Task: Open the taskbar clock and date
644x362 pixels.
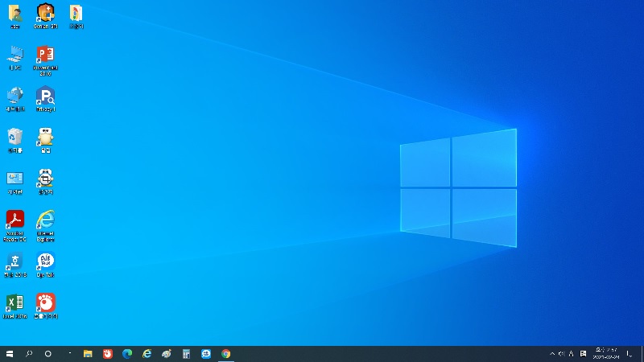Action: pyautogui.click(x=606, y=353)
